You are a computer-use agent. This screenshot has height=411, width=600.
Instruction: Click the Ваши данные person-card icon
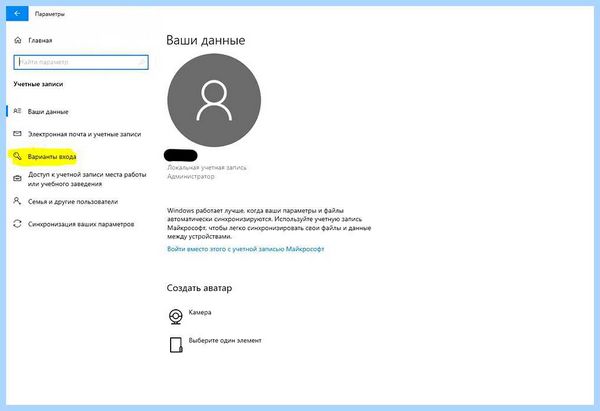(x=17, y=111)
